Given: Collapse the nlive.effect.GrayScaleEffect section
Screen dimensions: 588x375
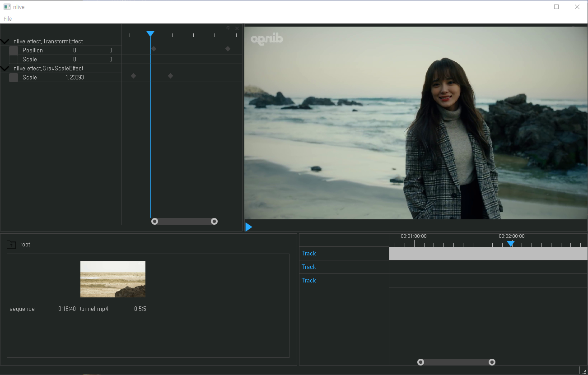Looking at the screenshot, I should (5, 68).
